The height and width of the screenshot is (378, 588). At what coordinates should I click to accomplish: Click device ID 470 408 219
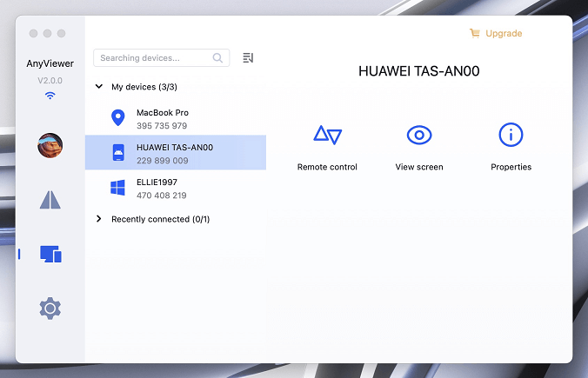162,196
